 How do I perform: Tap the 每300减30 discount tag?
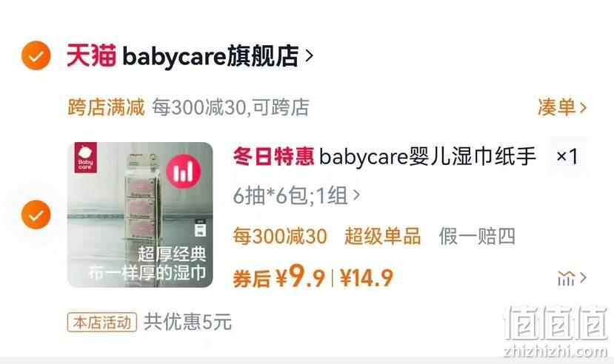(280, 236)
